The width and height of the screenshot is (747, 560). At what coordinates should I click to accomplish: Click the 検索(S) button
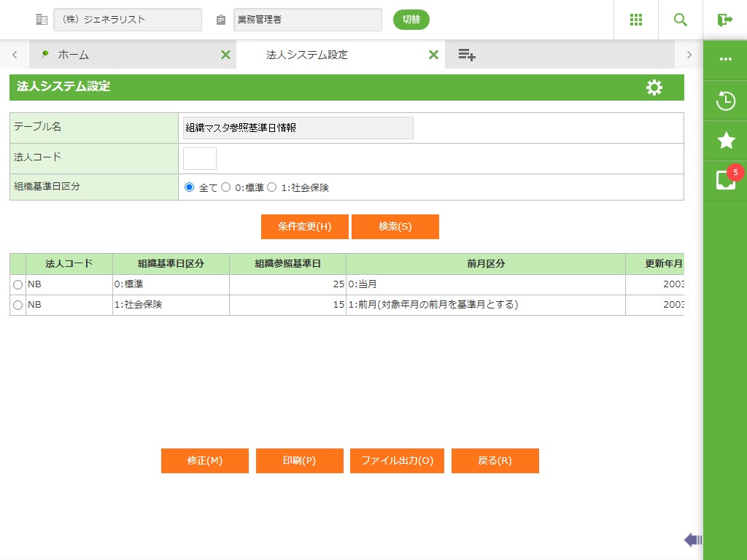395,227
